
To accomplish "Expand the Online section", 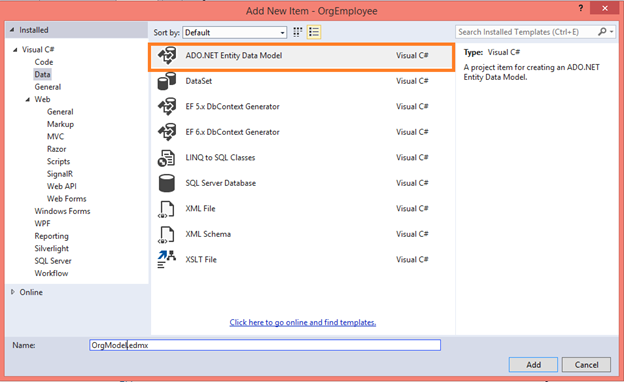I will click(x=13, y=292).
